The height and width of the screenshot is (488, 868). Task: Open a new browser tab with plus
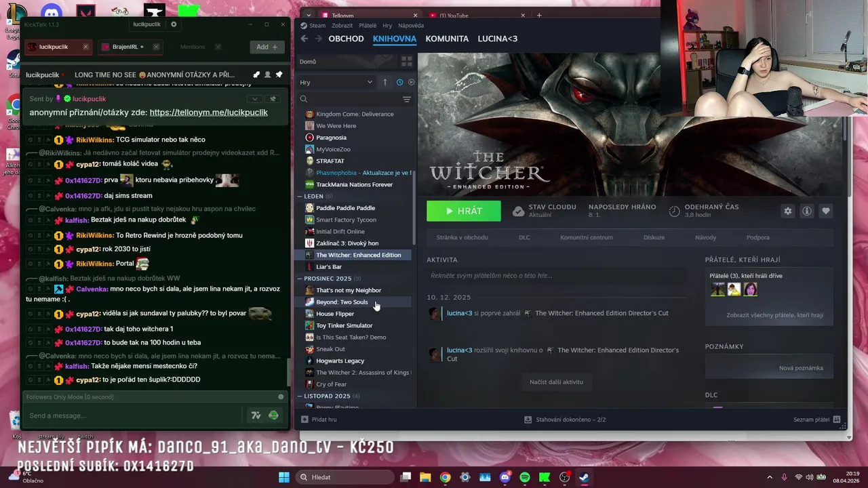coord(539,16)
